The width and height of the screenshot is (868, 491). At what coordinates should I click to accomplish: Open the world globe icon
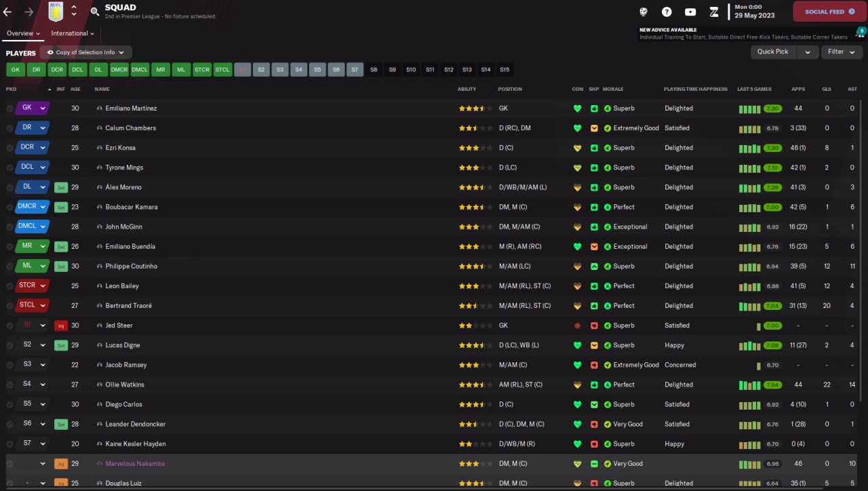point(644,12)
